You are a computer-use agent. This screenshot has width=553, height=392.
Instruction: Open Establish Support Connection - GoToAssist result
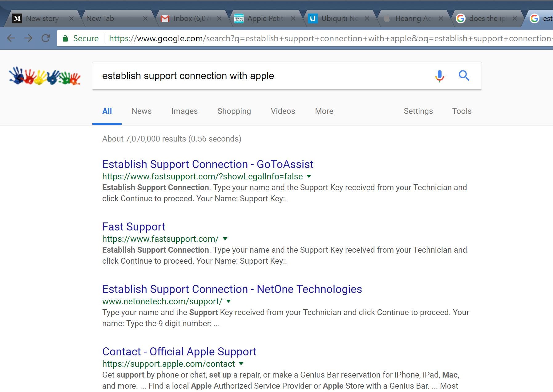(x=208, y=164)
